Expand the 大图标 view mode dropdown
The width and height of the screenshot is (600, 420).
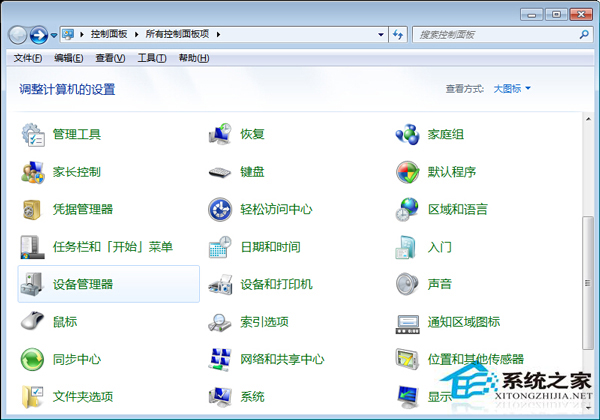(x=512, y=89)
